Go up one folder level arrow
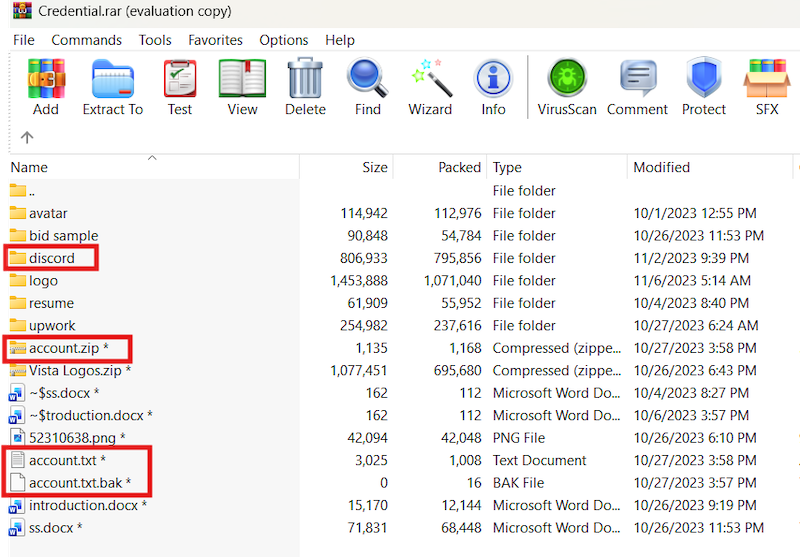This screenshot has height=557, width=800. [x=27, y=137]
